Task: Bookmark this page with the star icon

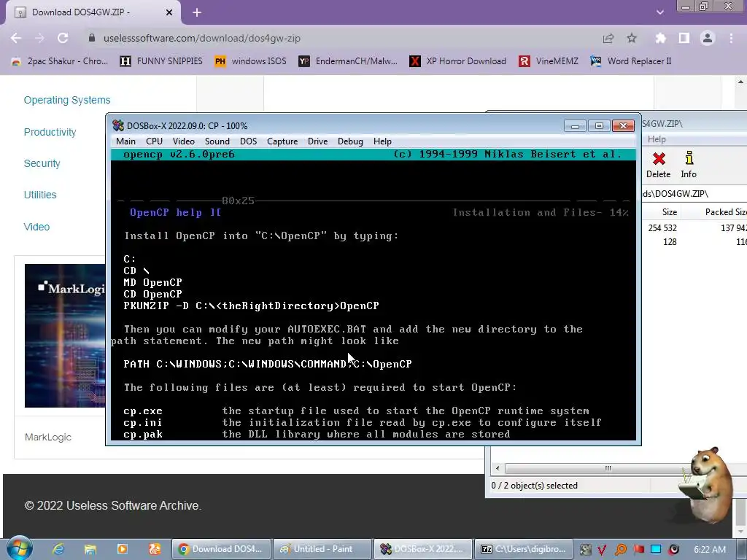Action: tap(632, 38)
